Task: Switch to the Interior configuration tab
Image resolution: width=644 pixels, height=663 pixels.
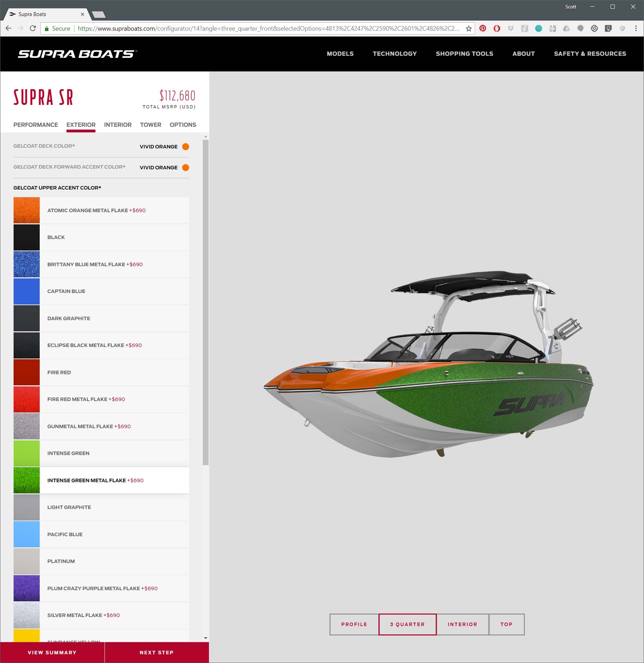Action: pos(118,125)
